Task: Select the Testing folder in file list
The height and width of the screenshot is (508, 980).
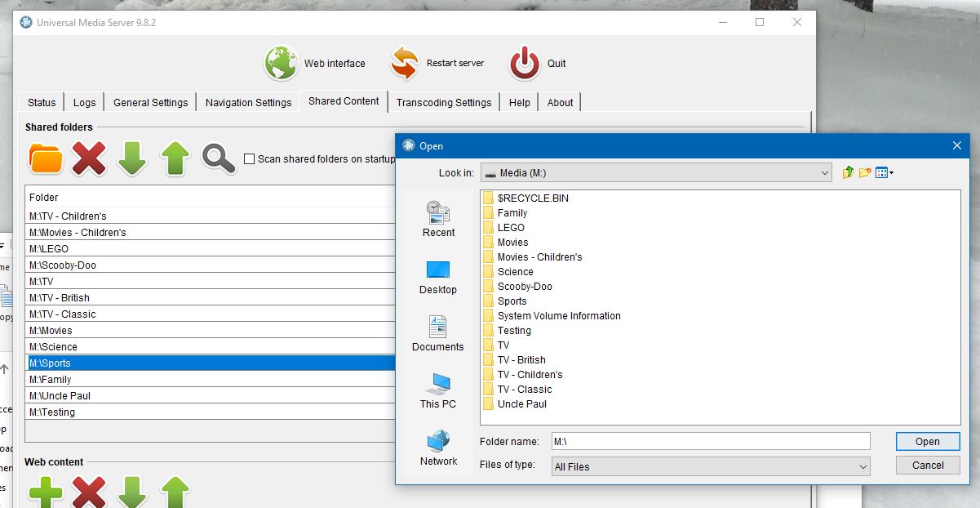Action: pyautogui.click(x=508, y=331)
